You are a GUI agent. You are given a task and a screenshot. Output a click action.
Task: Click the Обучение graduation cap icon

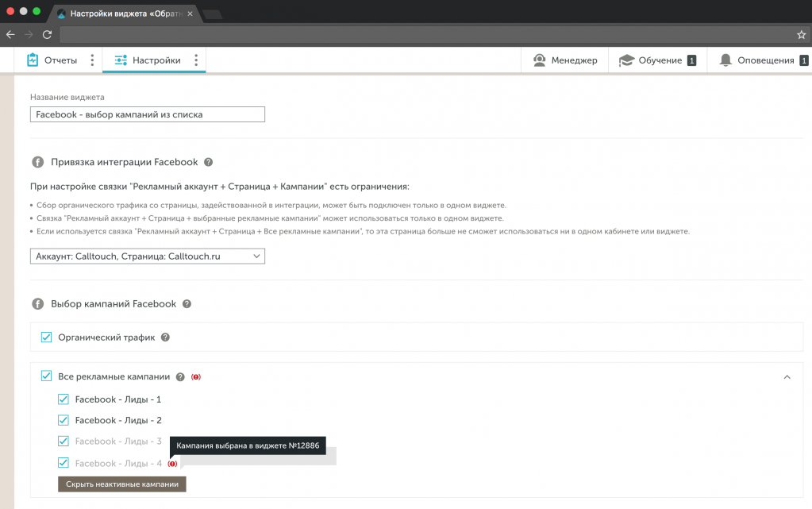click(x=626, y=60)
